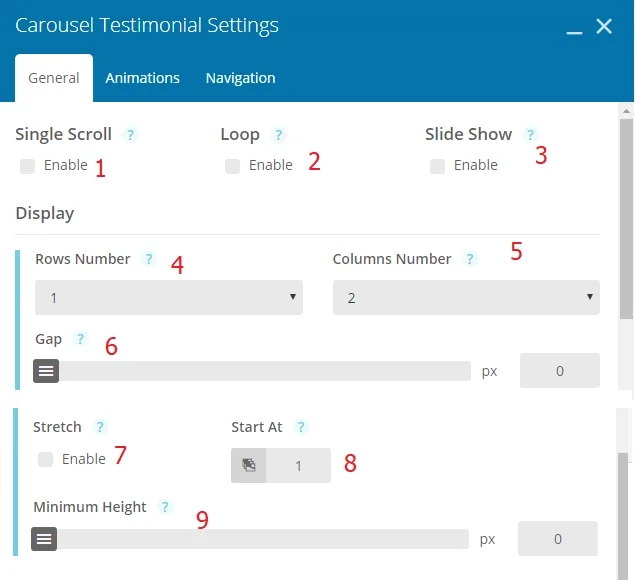Viewport: 635px width, 580px height.
Task: Minimize the settings panel
Action: (x=574, y=28)
